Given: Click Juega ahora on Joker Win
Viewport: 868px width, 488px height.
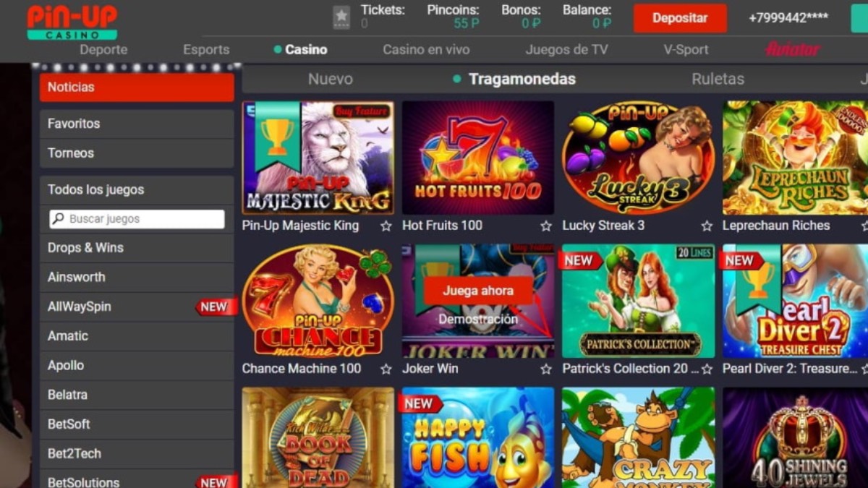Looking at the screenshot, I should click(478, 291).
